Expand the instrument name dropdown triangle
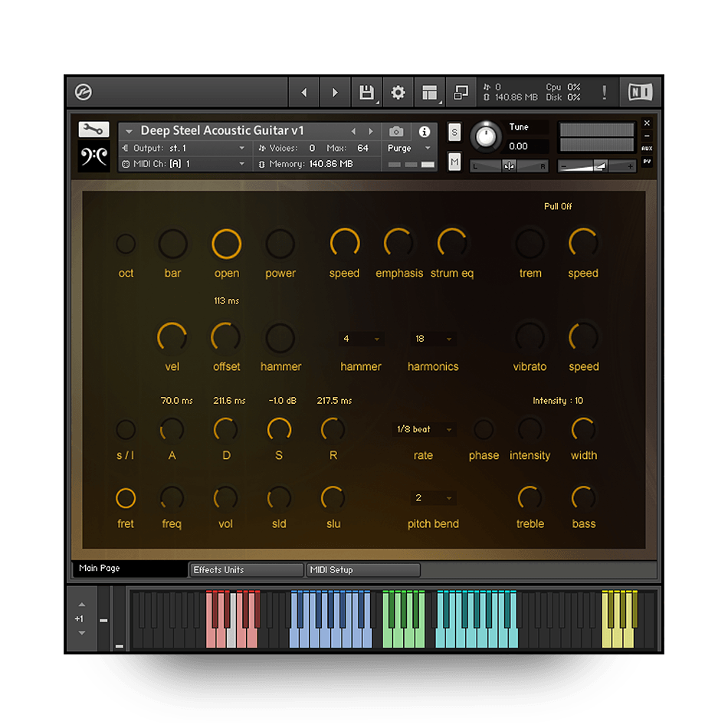The width and height of the screenshot is (728, 728). point(129,131)
